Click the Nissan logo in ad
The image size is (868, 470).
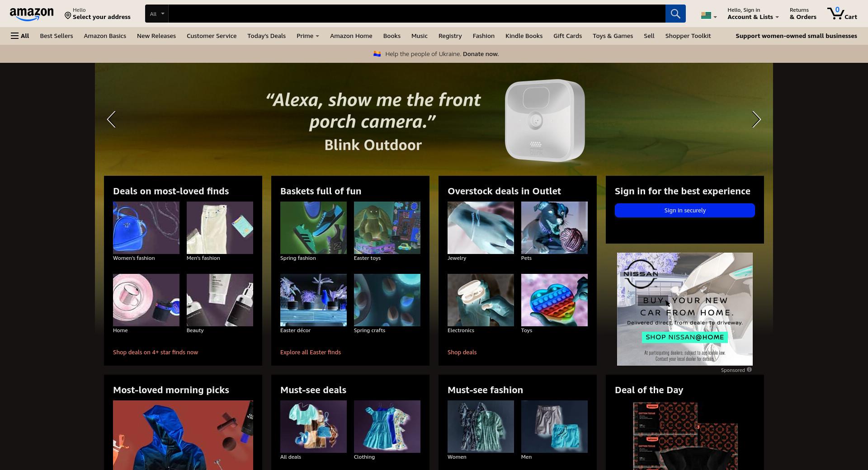pos(641,274)
